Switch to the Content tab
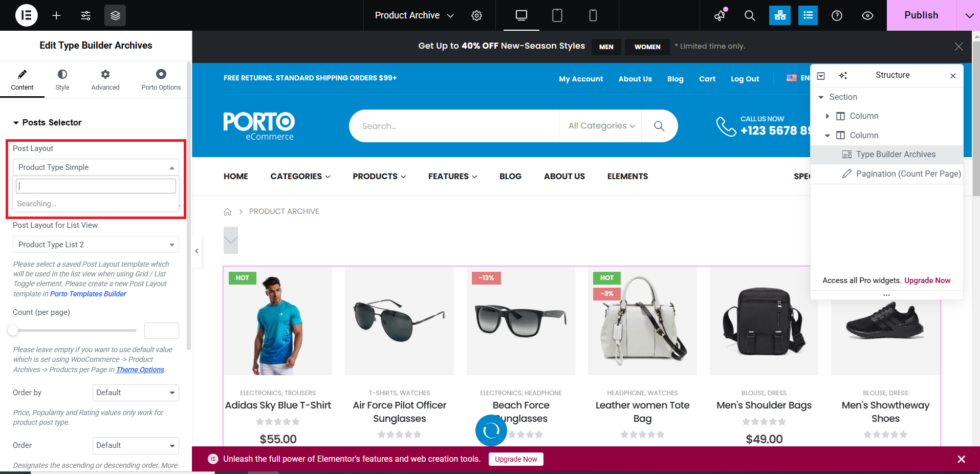 point(22,80)
